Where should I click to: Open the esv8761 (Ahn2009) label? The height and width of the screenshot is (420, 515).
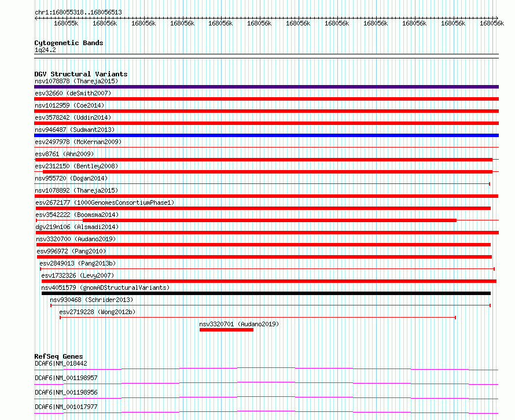click(64, 154)
